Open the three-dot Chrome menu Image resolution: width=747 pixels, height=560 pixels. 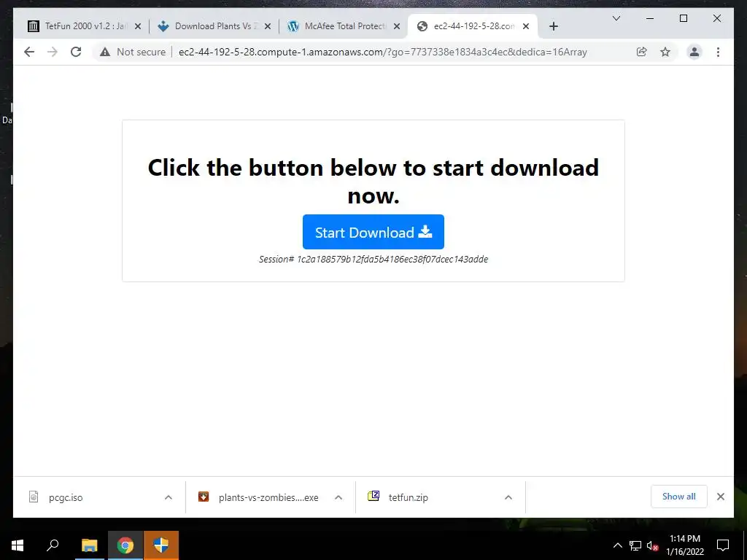[718, 52]
